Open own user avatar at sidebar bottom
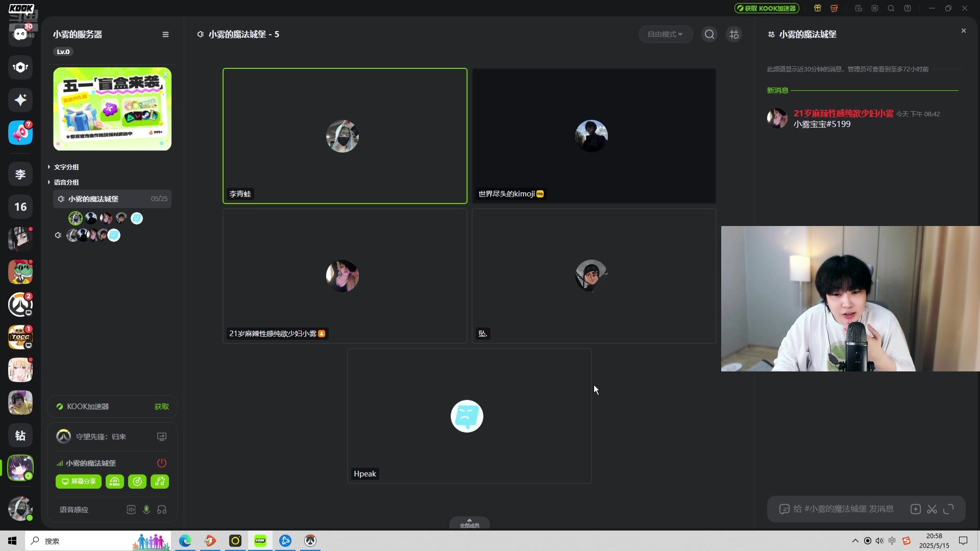Viewport: 980px width, 551px height. click(20, 509)
